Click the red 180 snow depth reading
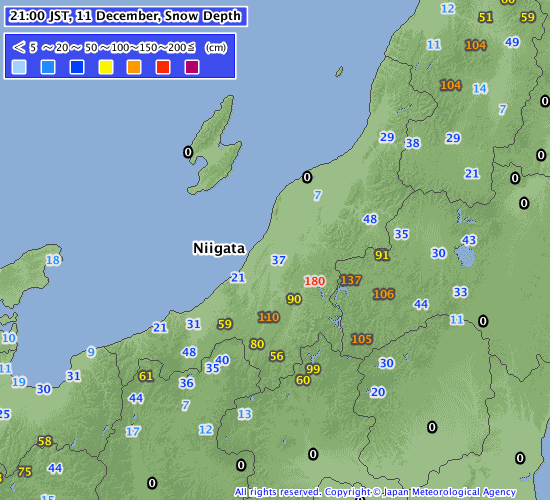550x500 pixels. (315, 281)
